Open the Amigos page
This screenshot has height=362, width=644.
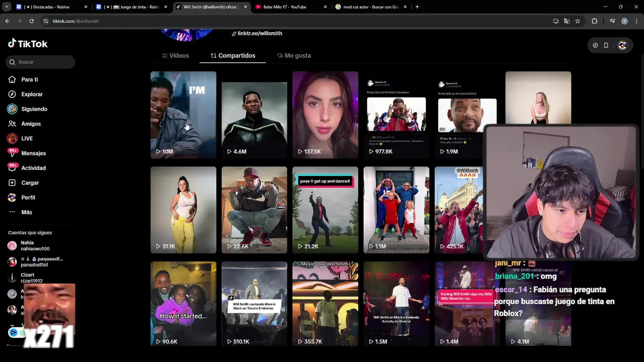24,124
